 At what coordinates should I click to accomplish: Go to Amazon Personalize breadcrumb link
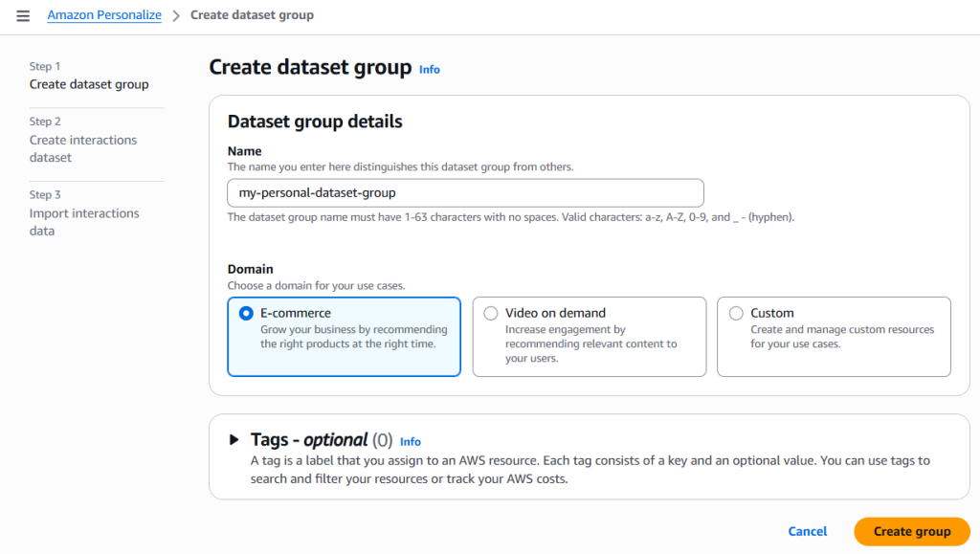tap(104, 15)
